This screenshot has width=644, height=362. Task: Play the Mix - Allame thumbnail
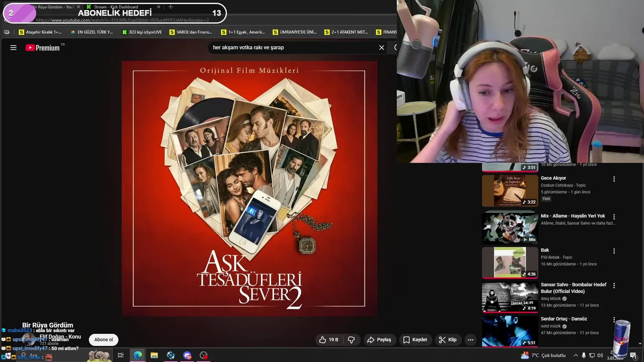[x=510, y=228]
